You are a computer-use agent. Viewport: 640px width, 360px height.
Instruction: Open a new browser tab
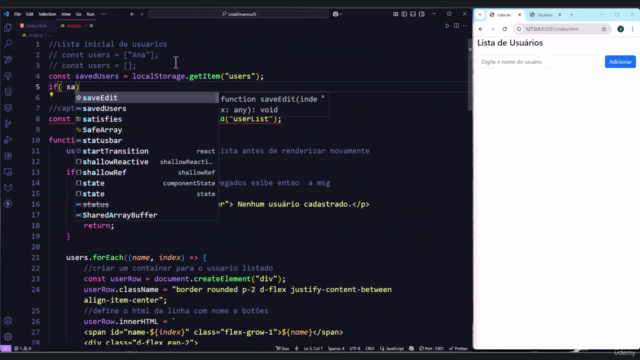click(571, 15)
